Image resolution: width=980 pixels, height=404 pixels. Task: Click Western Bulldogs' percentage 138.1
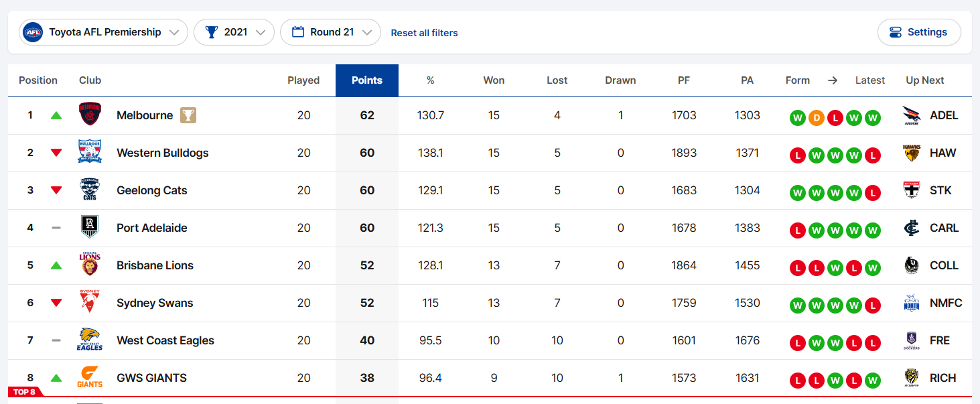pos(431,153)
